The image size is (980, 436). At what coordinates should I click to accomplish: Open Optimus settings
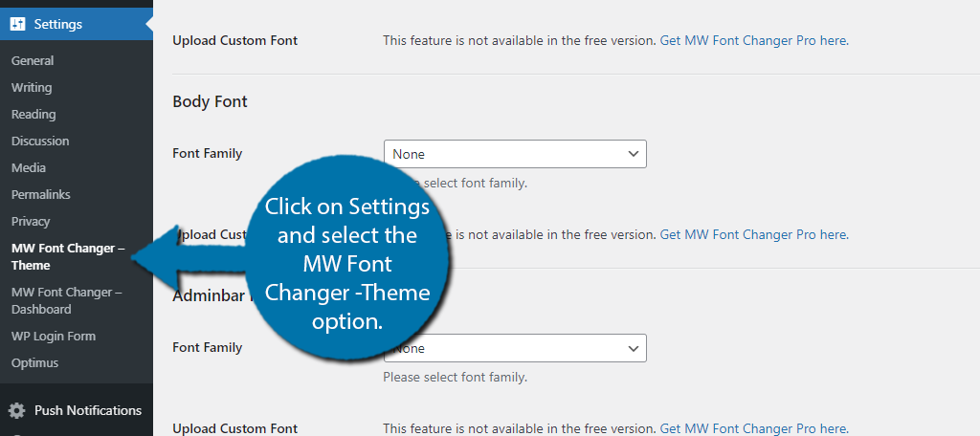[34, 363]
